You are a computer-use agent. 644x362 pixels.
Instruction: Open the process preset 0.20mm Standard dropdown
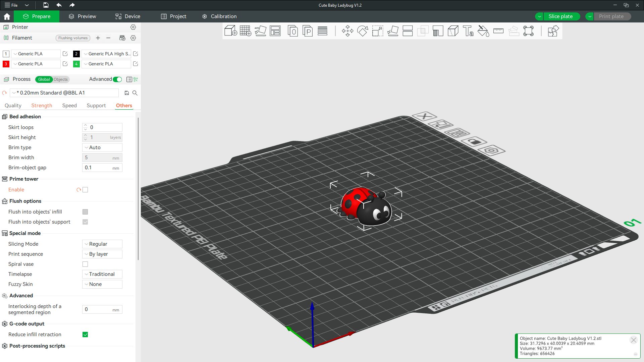pyautogui.click(x=64, y=93)
